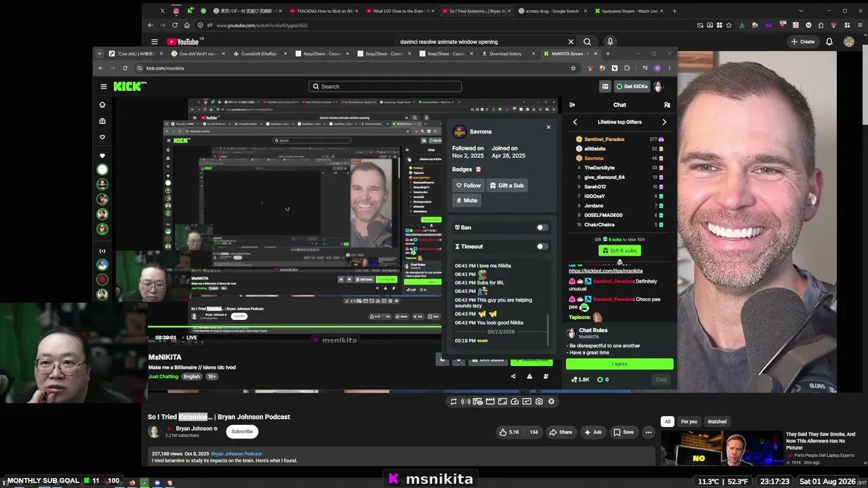Click the screenshot camera icon in video toolbar
Screen dimensions: 868x488
[x=539, y=401]
